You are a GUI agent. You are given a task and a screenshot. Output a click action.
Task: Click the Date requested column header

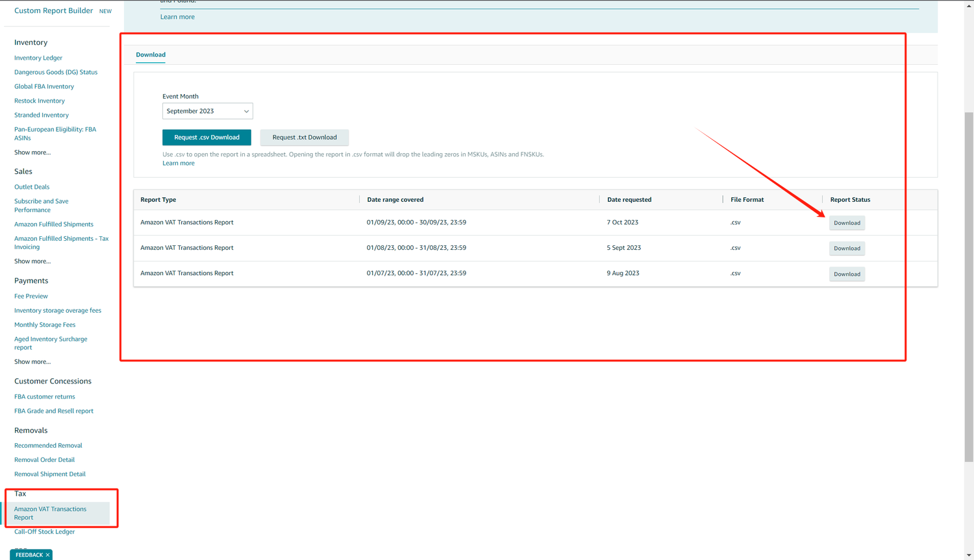tap(629, 200)
